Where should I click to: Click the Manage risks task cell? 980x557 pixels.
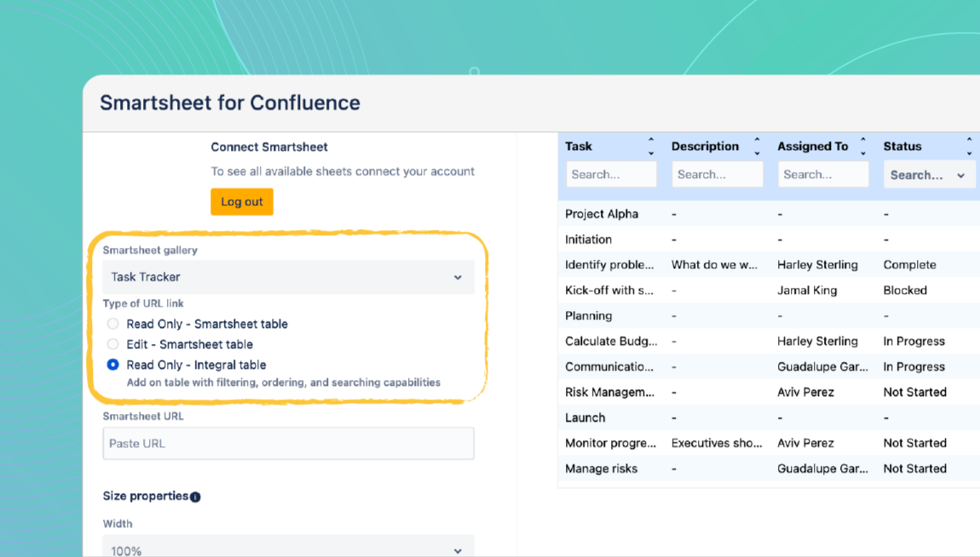point(601,468)
